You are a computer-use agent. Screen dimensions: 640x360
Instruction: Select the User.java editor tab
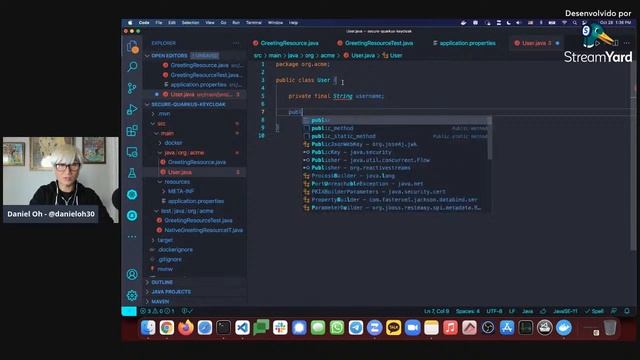[533, 43]
